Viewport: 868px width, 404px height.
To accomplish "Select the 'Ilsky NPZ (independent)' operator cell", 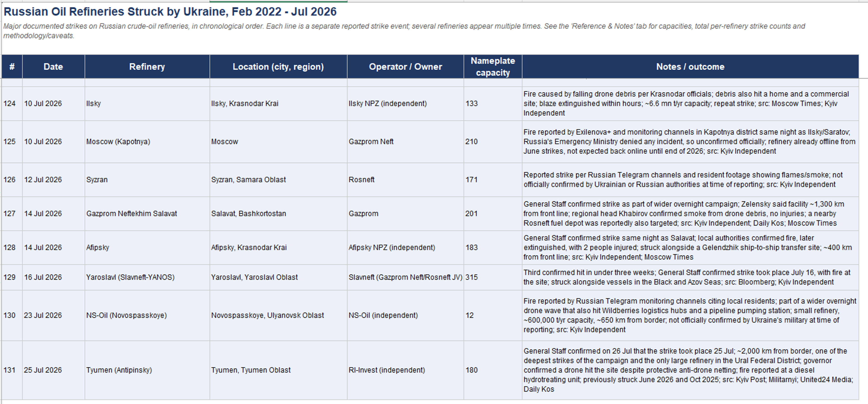I will click(405, 104).
